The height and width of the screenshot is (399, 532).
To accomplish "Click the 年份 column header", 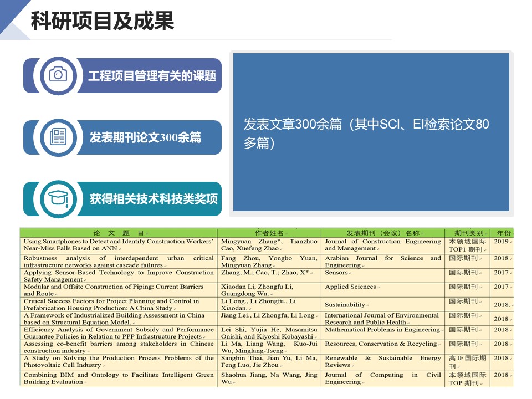I will click(503, 233).
